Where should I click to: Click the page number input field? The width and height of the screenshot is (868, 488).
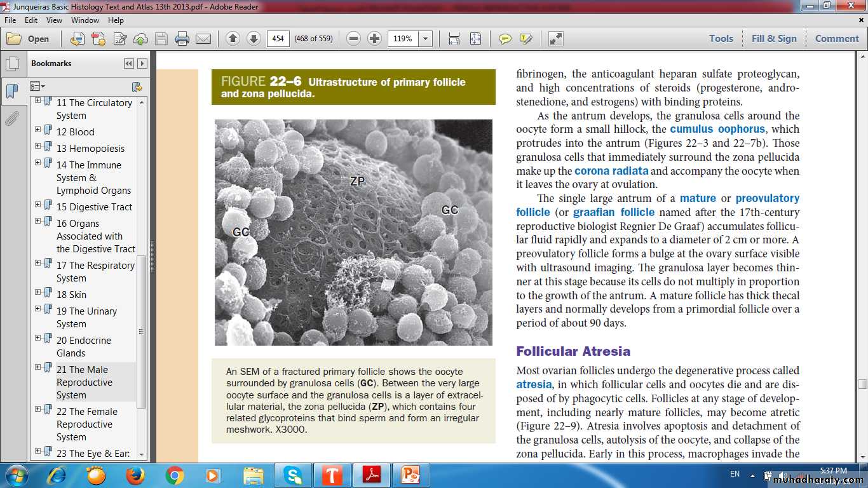(x=278, y=39)
